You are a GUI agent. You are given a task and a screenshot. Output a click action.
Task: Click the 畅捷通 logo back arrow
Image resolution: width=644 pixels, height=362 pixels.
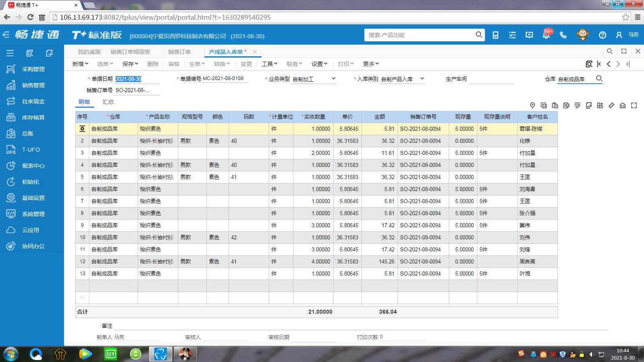6,35
